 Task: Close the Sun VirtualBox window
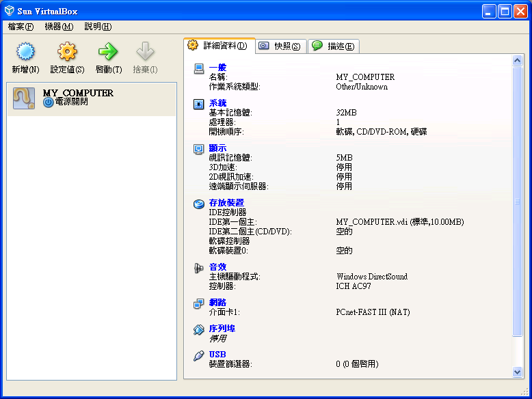tap(520, 11)
